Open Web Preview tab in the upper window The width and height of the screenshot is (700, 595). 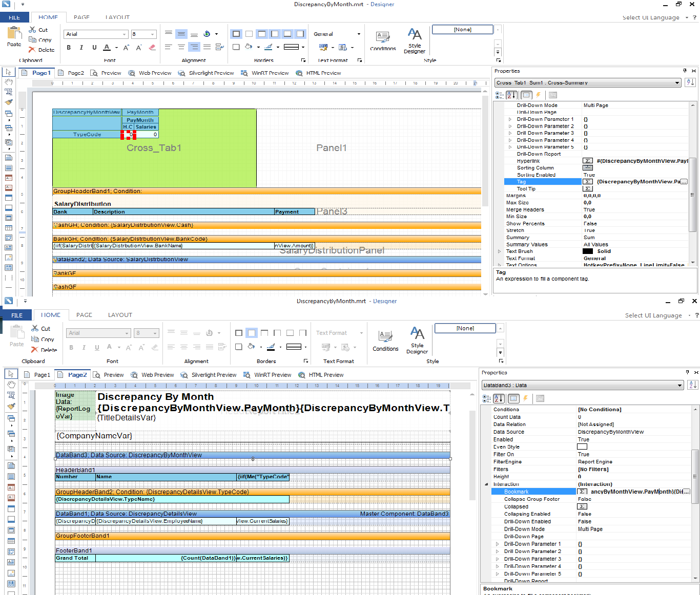pyautogui.click(x=150, y=73)
